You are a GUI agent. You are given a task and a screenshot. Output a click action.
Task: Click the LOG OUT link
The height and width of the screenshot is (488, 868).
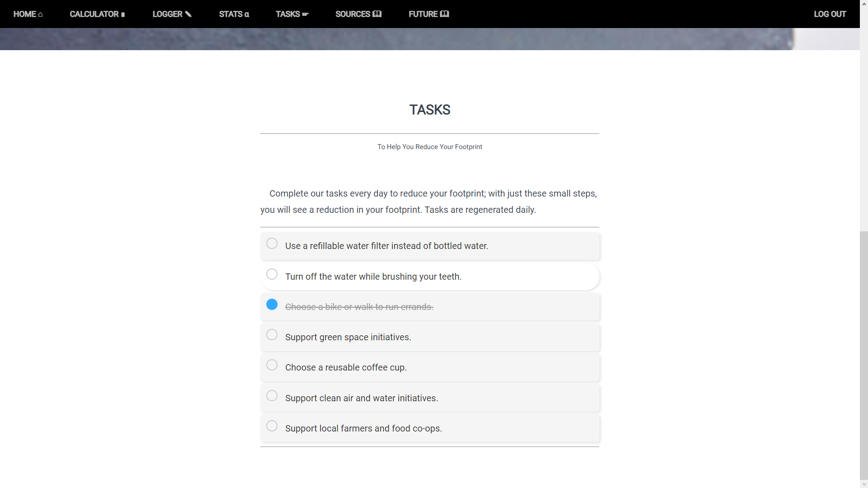[x=830, y=14]
